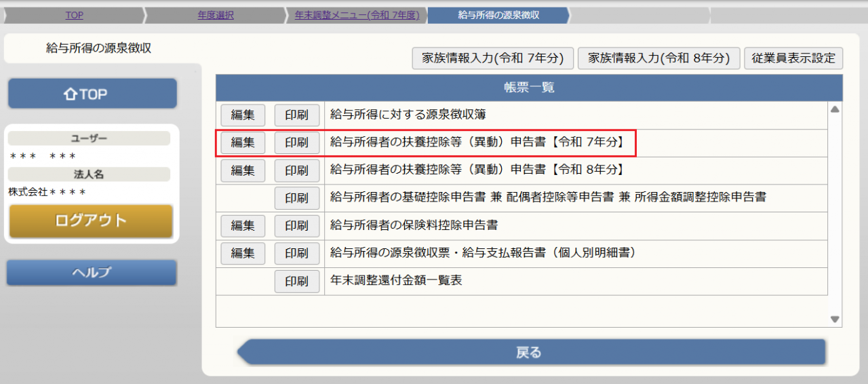Open 家族情報入力(令和 8年分)
Viewport: 868px width, 384px height.
click(x=658, y=58)
